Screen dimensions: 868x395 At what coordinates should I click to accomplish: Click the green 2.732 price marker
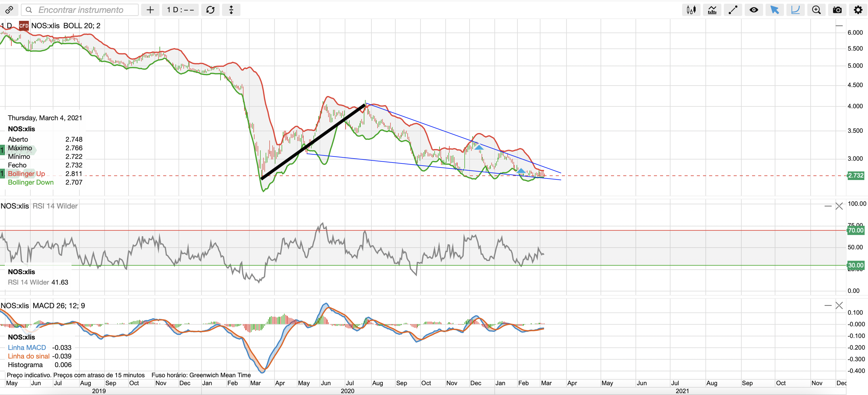855,175
